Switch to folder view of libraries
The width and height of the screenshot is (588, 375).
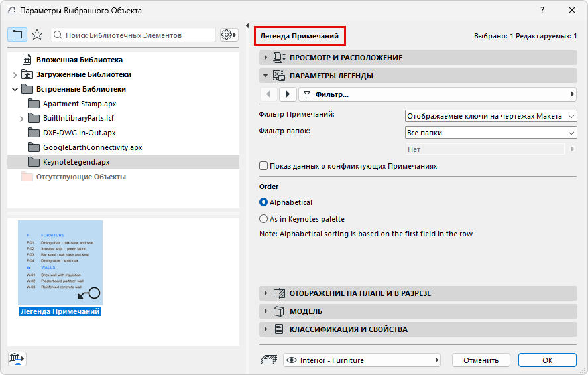coord(18,35)
